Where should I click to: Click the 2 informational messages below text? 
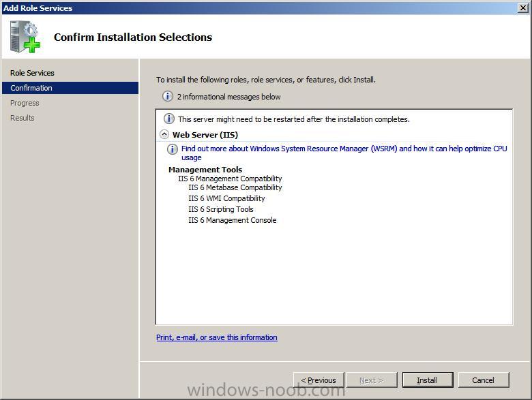click(x=229, y=97)
